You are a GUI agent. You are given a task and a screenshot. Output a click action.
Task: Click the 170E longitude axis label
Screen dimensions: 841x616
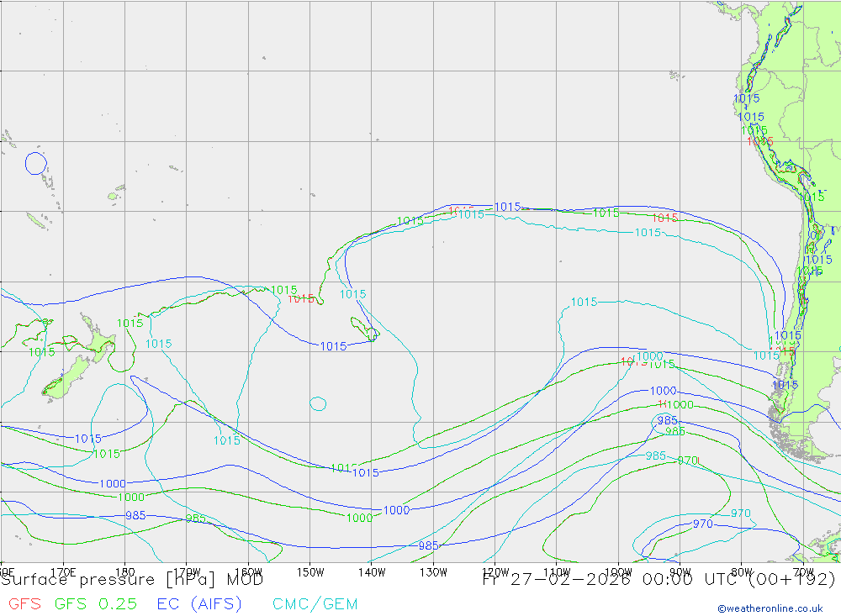63,572
